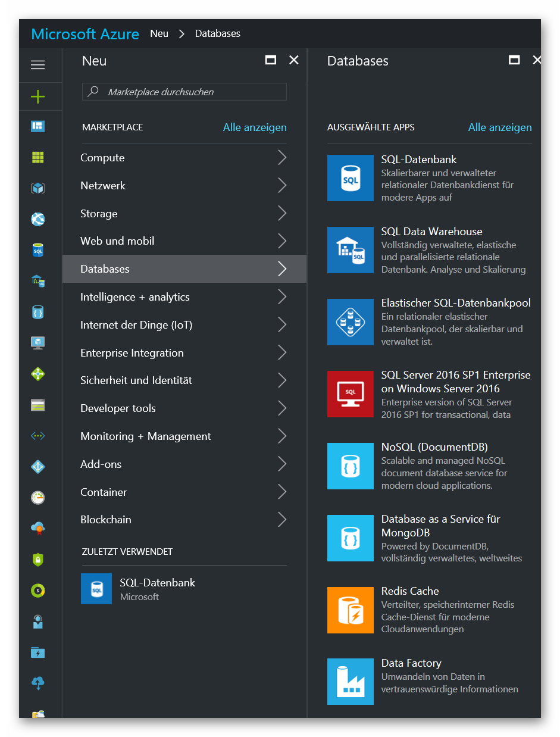The height and width of the screenshot is (737, 560).
Task: Click the Redis Cache orange icon
Action: tap(350, 610)
